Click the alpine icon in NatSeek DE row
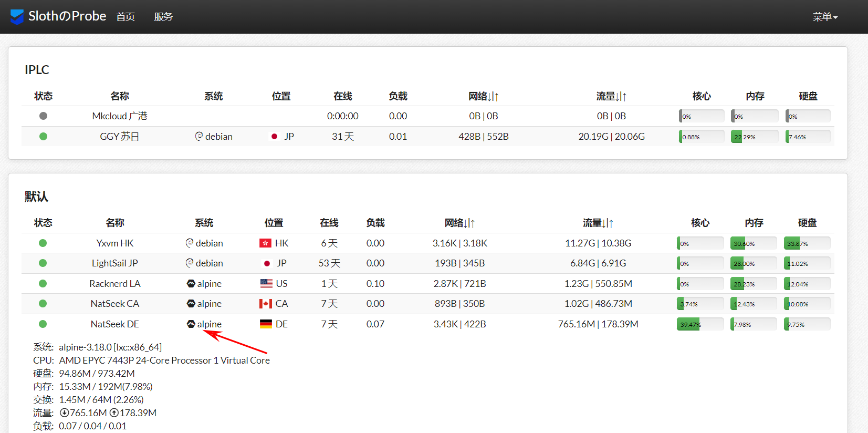The height and width of the screenshot is (433, 868). (191, 324)
